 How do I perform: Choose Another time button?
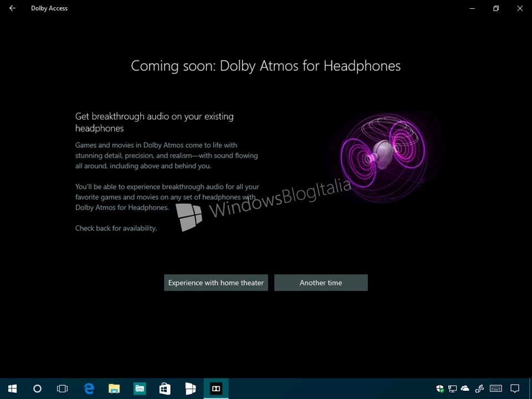[x=321, y=283]
